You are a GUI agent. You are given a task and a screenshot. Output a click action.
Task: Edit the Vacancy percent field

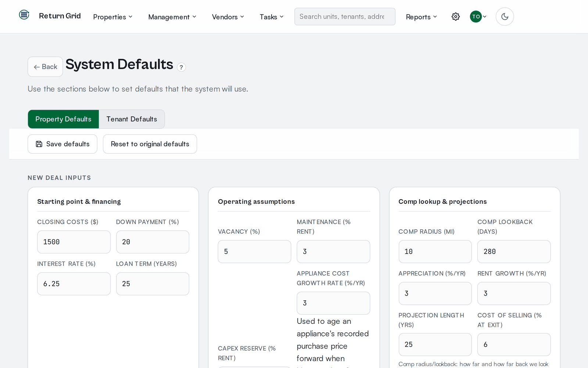[x=254, y=252]
